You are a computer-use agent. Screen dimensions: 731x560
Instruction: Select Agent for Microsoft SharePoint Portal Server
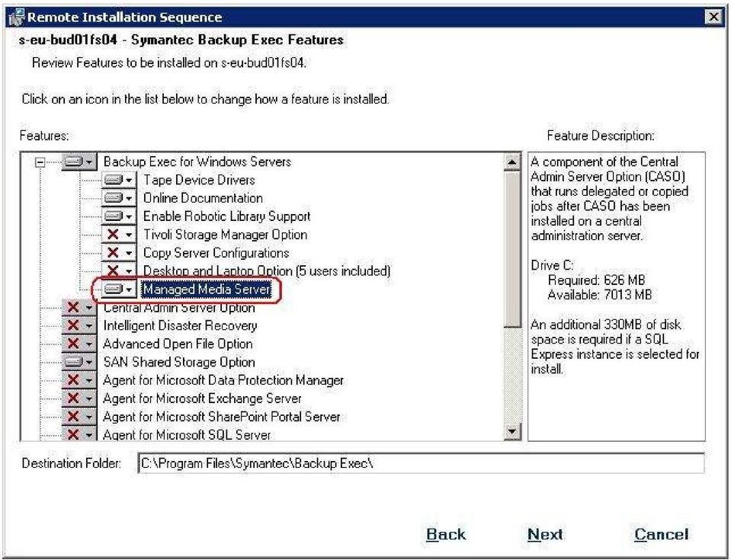[222, 417]
